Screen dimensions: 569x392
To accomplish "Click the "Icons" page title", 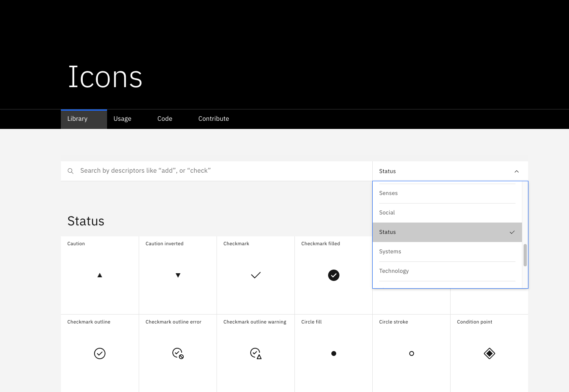I will click(105, 77).
